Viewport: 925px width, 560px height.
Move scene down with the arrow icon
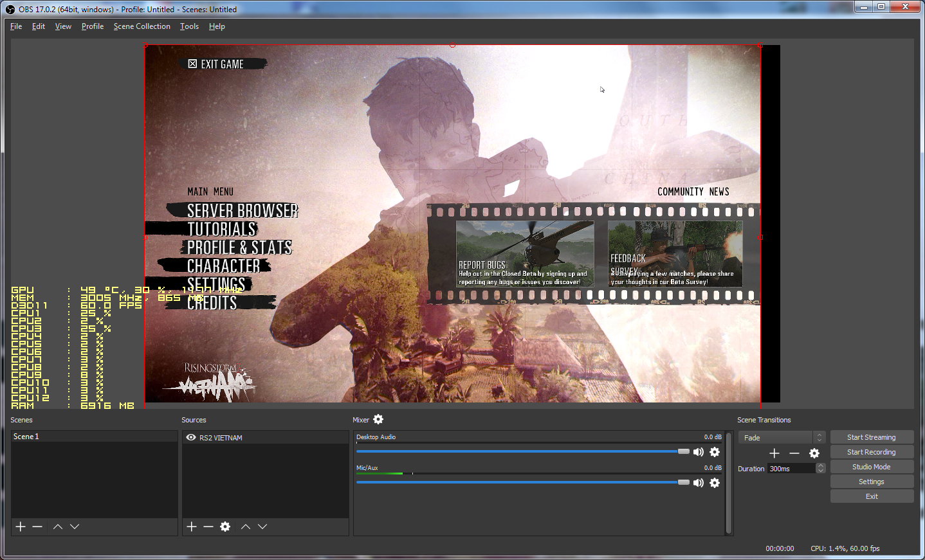coord(75,527)
